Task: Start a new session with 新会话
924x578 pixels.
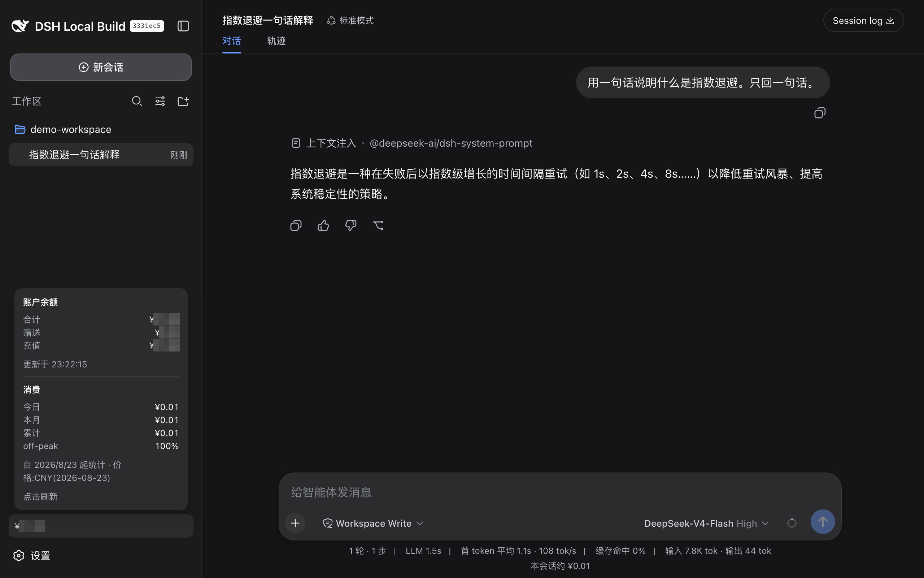Action: [101, 67]
